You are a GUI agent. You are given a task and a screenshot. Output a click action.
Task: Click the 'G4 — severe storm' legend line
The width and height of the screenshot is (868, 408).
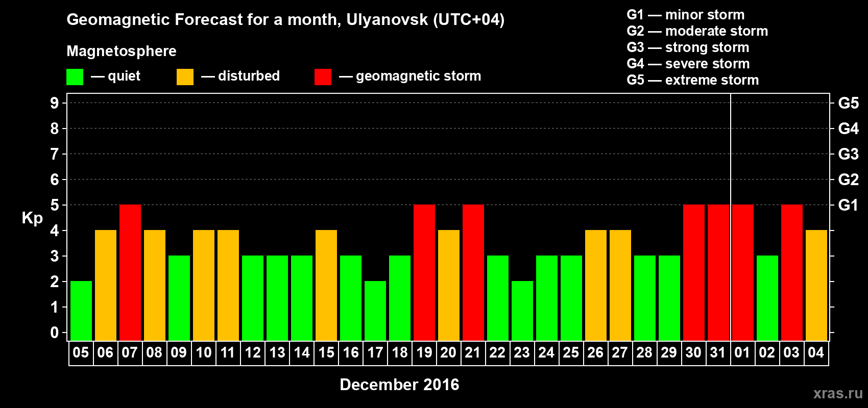(x=688, y=64)
